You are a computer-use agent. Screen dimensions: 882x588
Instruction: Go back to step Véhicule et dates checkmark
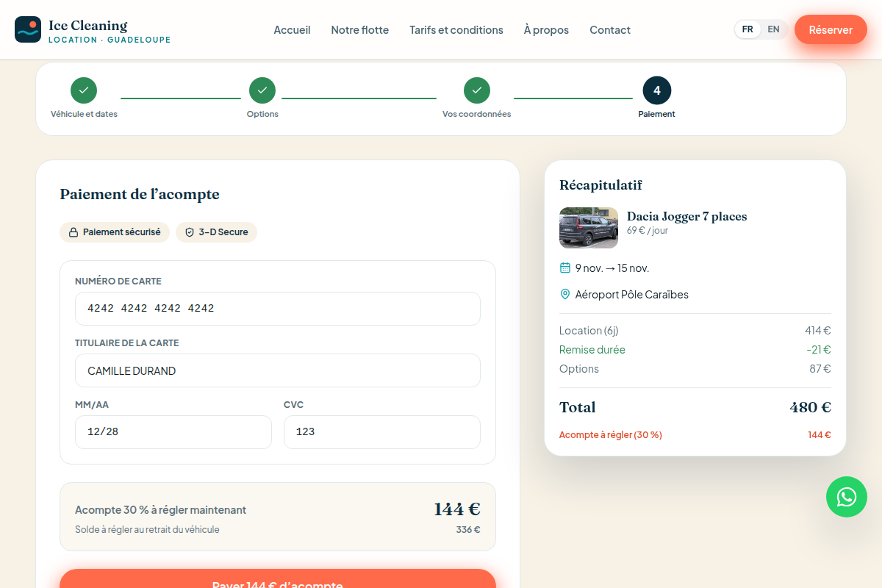click(x=84, y=90)
